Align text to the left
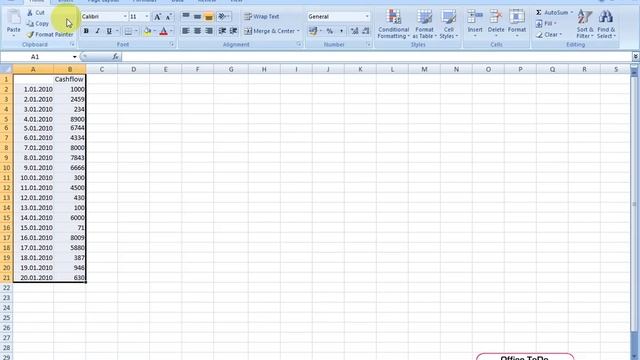 pos(186,31)
